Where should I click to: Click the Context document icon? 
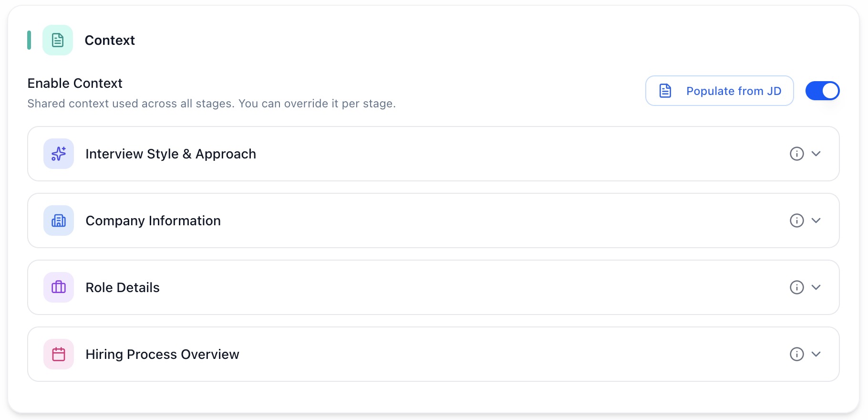pyautogui.click(x=58, y=40)
